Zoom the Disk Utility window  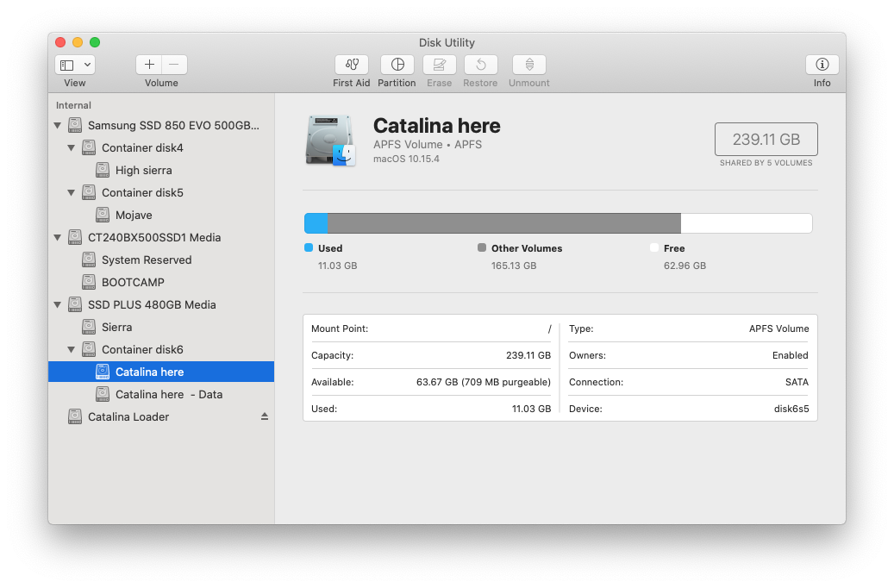point(95,42)
